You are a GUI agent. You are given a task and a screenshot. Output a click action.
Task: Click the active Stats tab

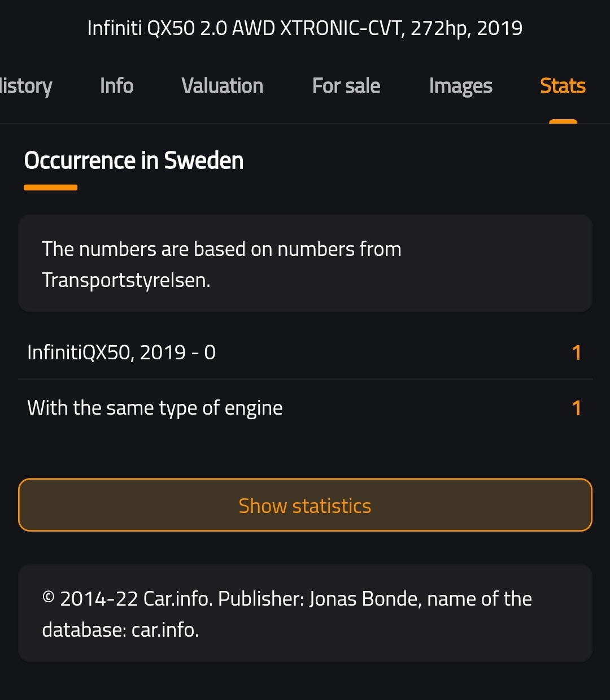pyautogui.click(x=563, y=86)
